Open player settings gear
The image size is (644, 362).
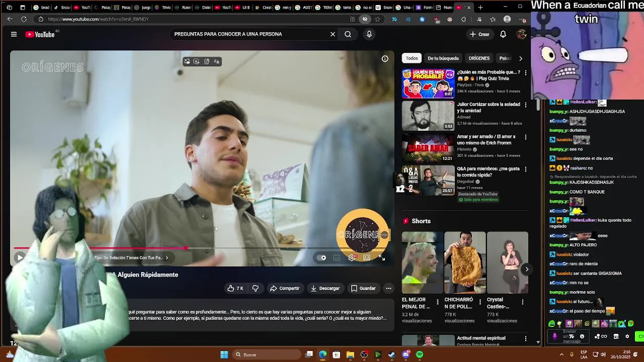tap(352, 257)
